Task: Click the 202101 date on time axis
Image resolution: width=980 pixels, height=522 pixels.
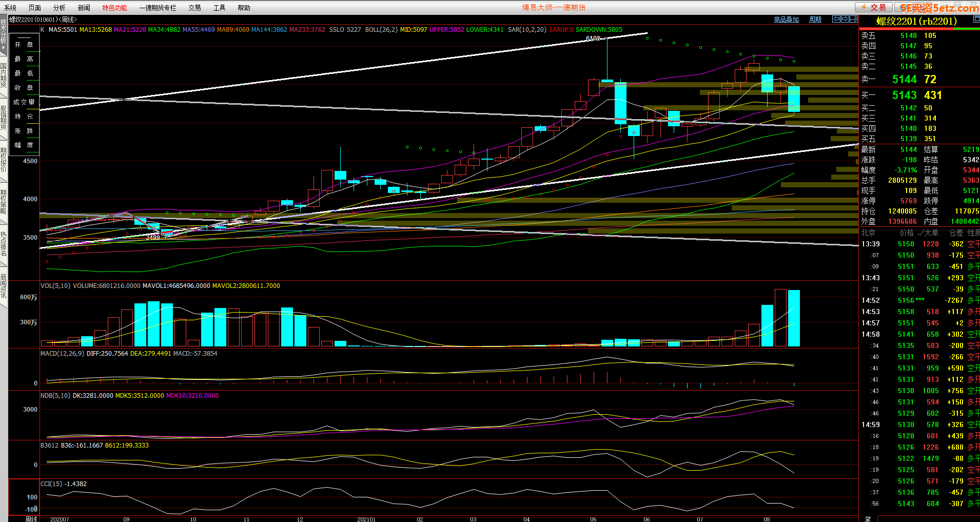Action: (x=366, y=519)
